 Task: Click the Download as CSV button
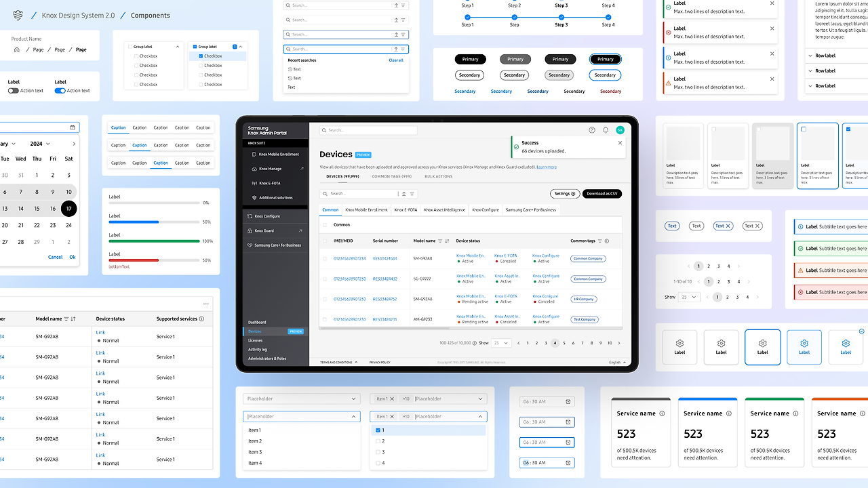(602, 194)
